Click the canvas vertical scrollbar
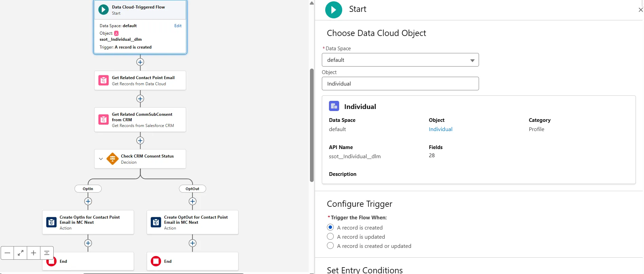This screenshot has height=274, width=644. (312, 125)
